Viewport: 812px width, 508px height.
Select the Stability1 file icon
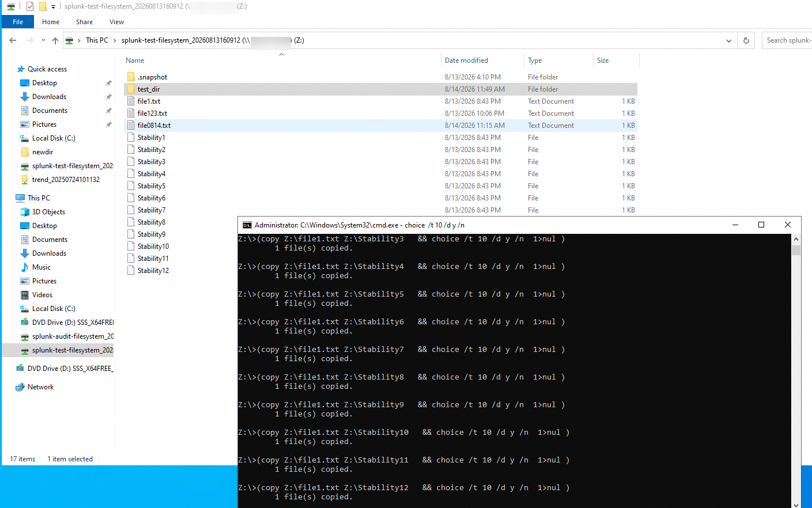(x=131, y=137)
